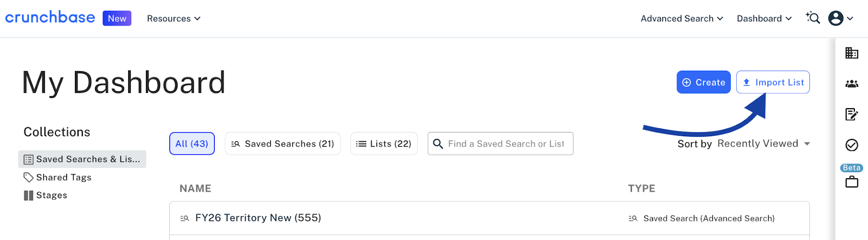Select Shared Tags in Collections
The image size is (868, 240).
63,178
